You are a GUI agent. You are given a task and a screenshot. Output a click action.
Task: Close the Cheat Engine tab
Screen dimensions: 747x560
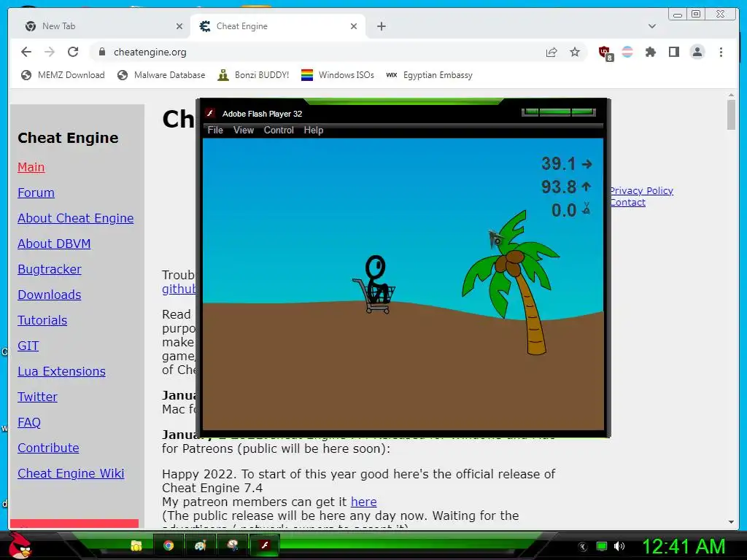pyautogui.click(x=354, y=26)
